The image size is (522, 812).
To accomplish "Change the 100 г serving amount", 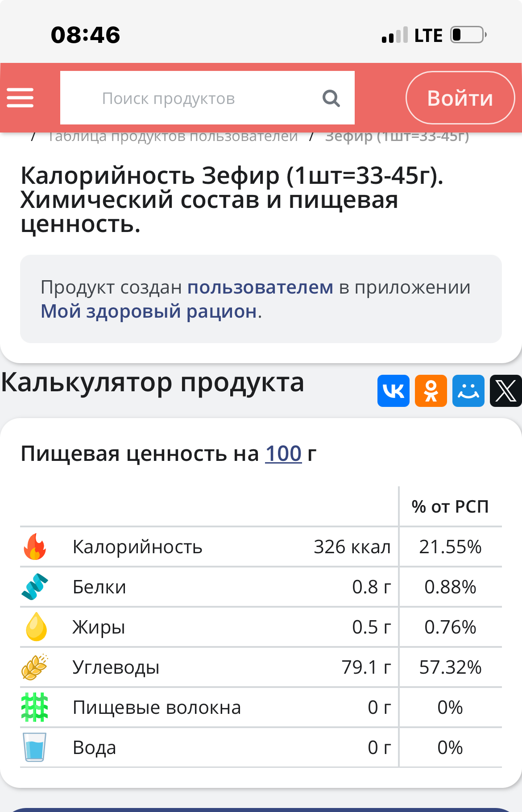I will 284,454.
